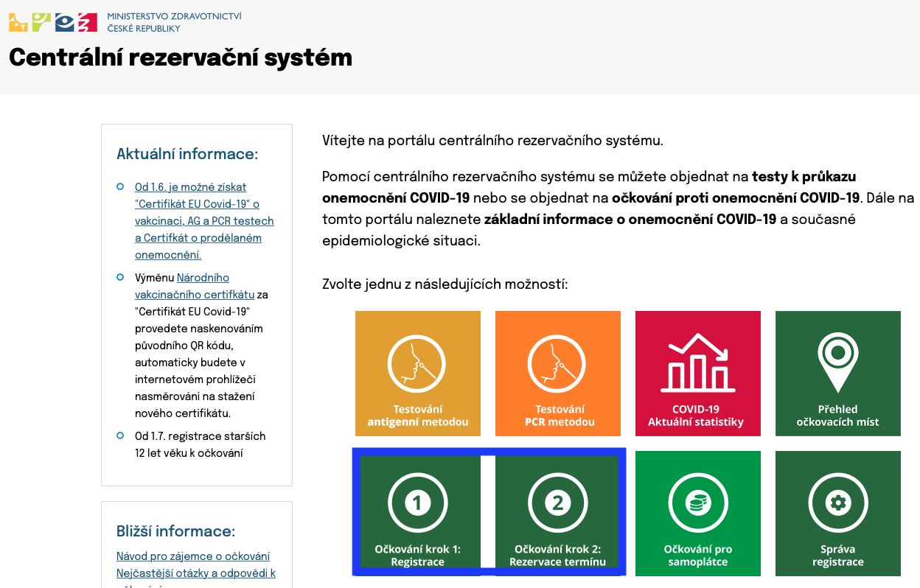Click the antigen testing swab icon
Screen dimensions: 920x588
click(x=417, y=364)
